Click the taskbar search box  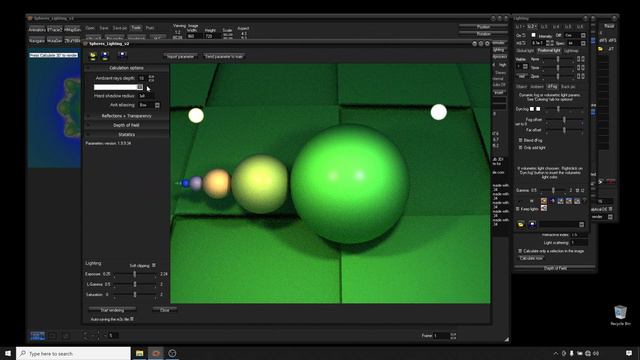(73, 353)
